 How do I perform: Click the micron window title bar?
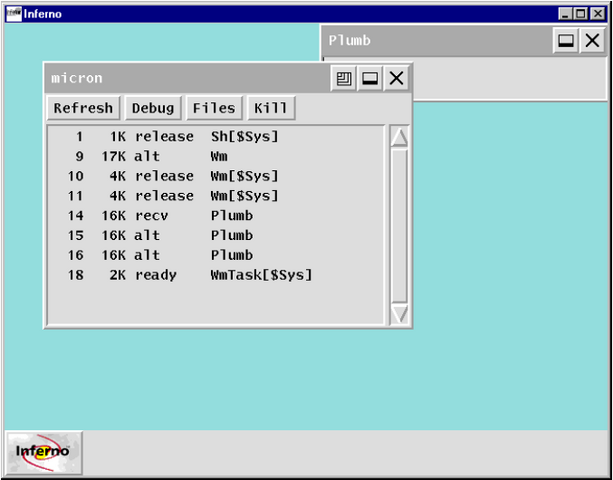188,78
